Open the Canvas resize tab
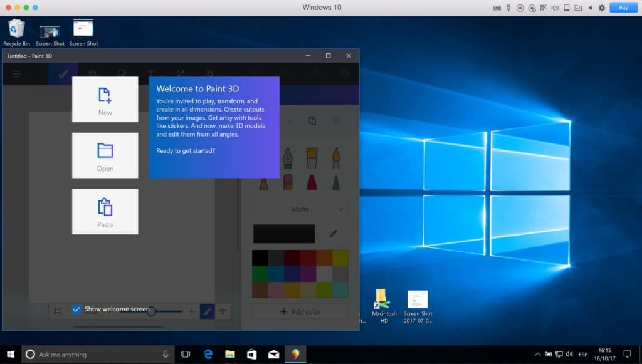 pyautogui.click(x=181, y=74)
